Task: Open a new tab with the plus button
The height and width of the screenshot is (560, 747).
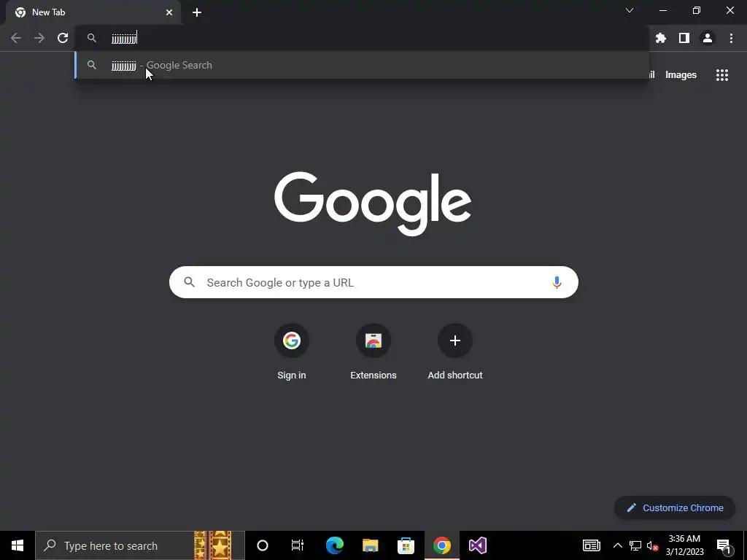Action: point(197,12)
